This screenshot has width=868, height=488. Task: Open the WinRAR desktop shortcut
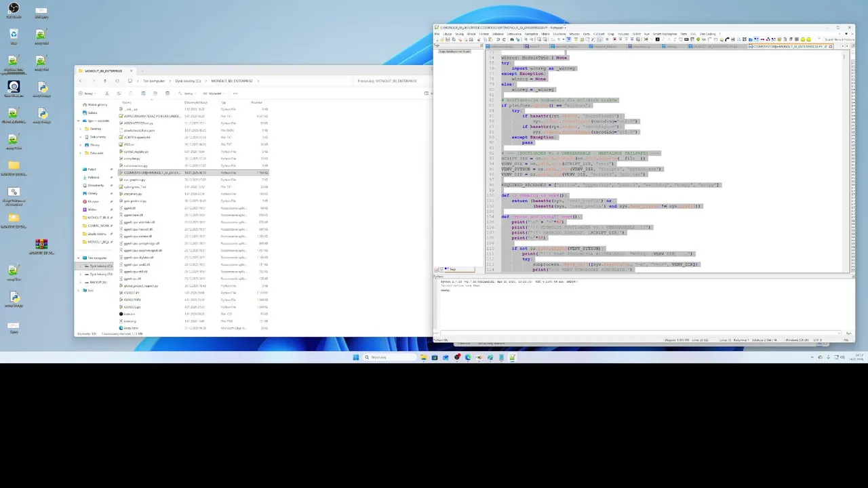point(41,245)
